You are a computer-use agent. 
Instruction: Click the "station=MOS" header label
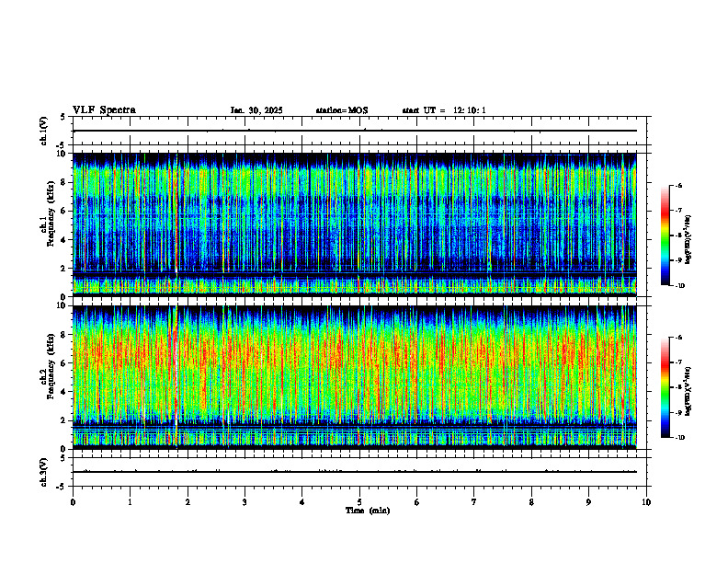tap(342, 110)
